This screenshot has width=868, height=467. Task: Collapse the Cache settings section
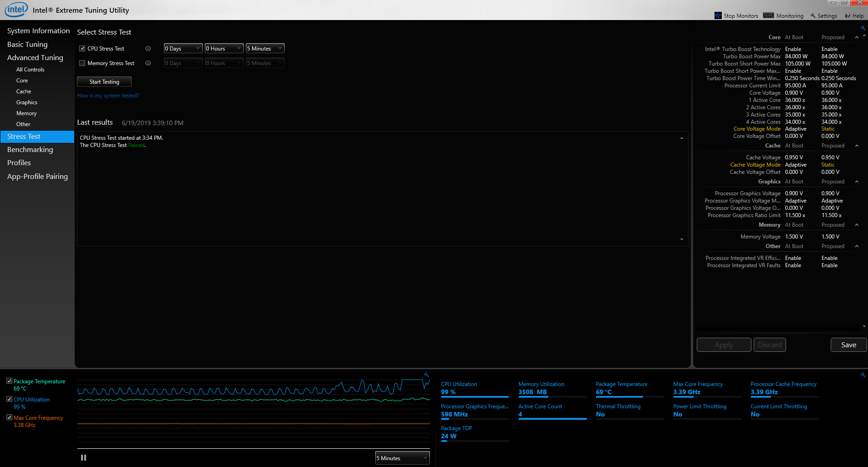tap(857, 146)
